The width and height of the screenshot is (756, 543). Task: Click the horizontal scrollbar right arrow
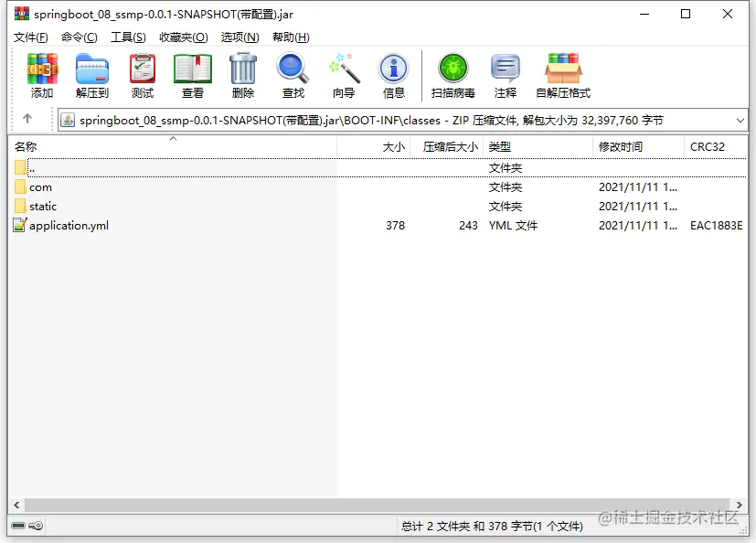740,505
